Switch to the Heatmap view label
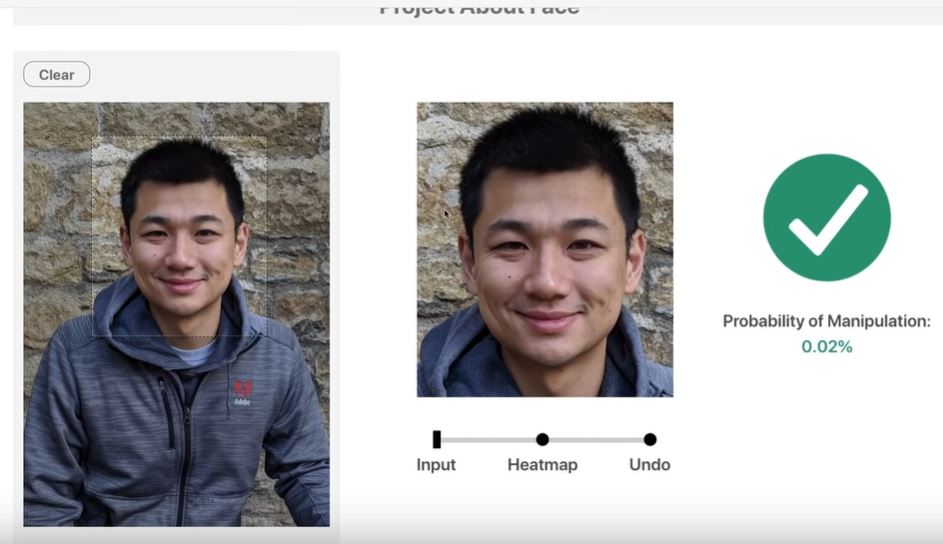Image resolution: width=943 pixels, height=544 pixels. 542,465
